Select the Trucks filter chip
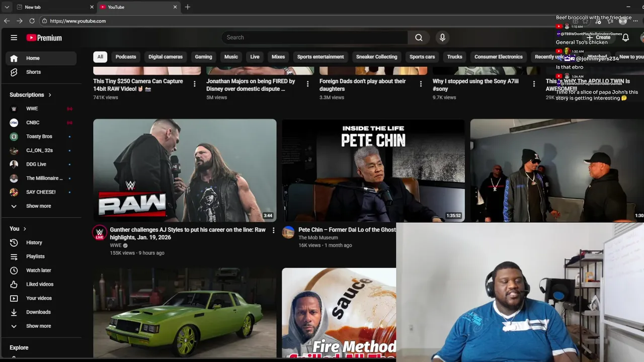Viewport: 644px width, 362px height. (x=454, y=57)
